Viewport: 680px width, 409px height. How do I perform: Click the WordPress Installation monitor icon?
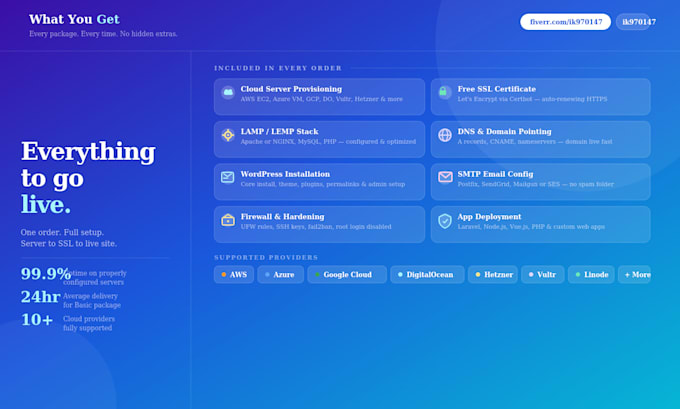(228, 177)
